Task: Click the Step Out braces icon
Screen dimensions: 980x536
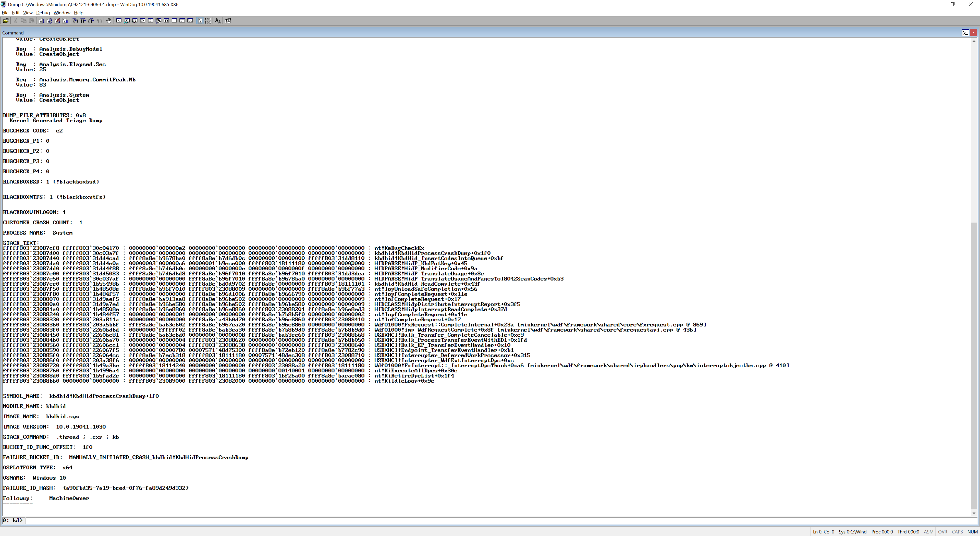Action: point(91,21)
